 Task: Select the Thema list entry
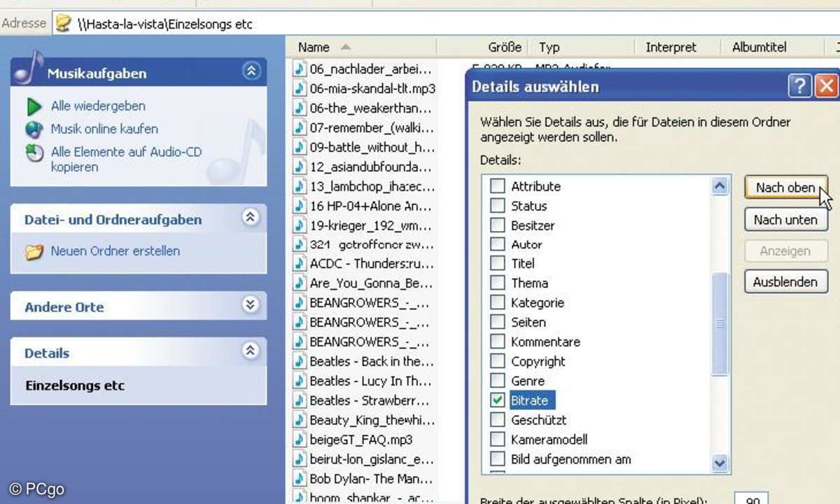click(x=529, y=283)
